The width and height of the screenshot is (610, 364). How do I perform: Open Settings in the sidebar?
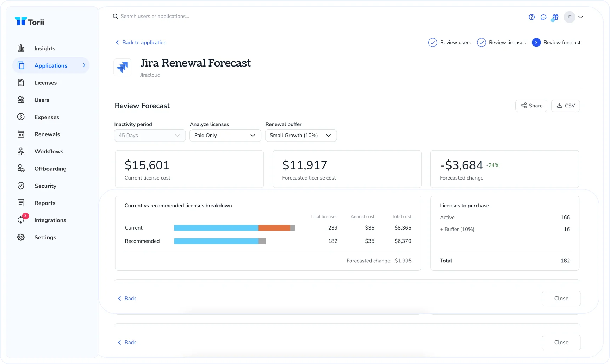coord(45,237)
